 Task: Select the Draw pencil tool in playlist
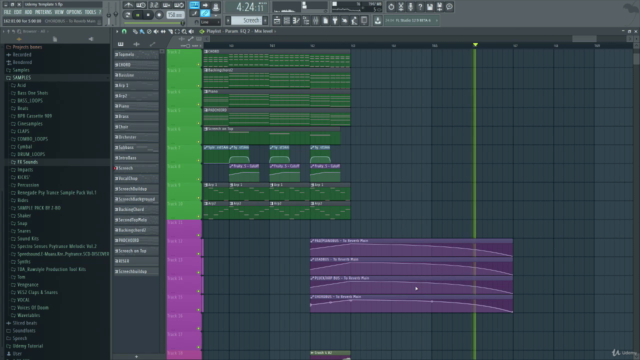pyautogui.click(x=135, y=31)
